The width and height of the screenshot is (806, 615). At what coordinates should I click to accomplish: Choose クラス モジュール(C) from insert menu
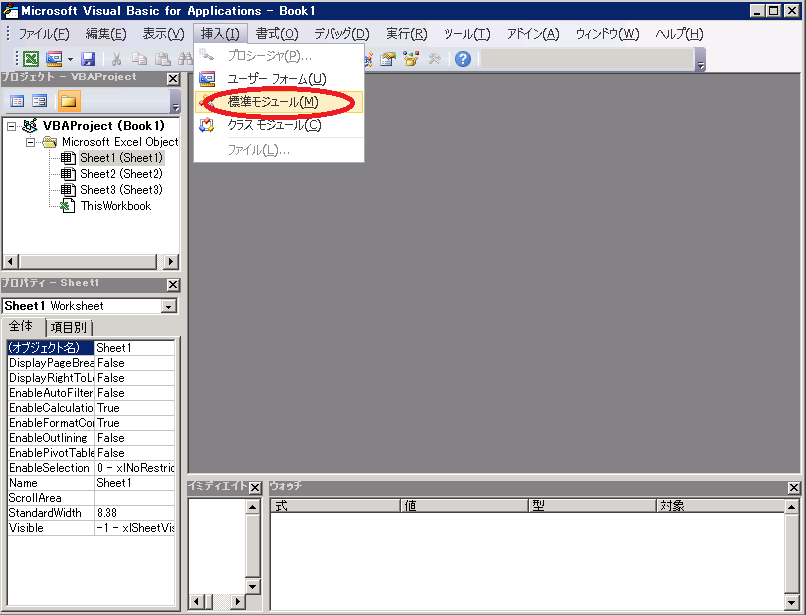pyautogui.click(x=279, y=125)
